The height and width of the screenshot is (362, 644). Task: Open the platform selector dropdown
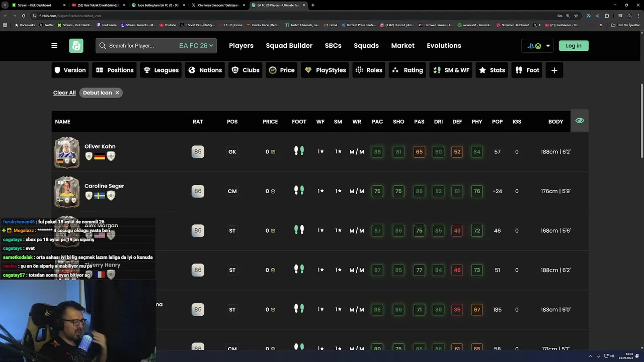538,46
